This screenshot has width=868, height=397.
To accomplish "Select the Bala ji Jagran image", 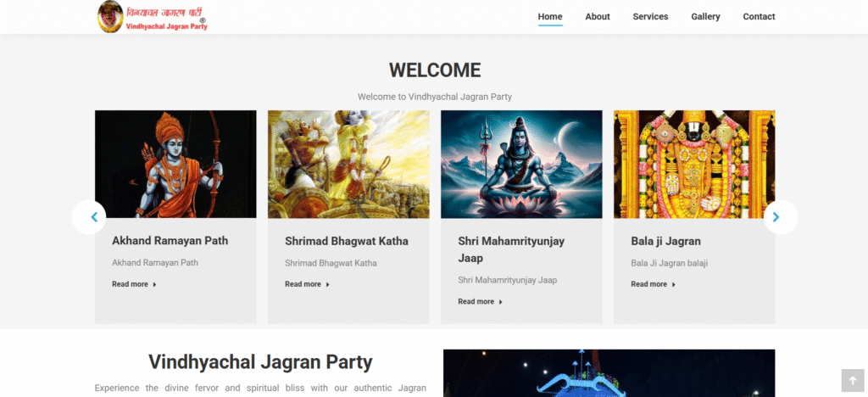I will pyautogui.click(x=694, y=164).
